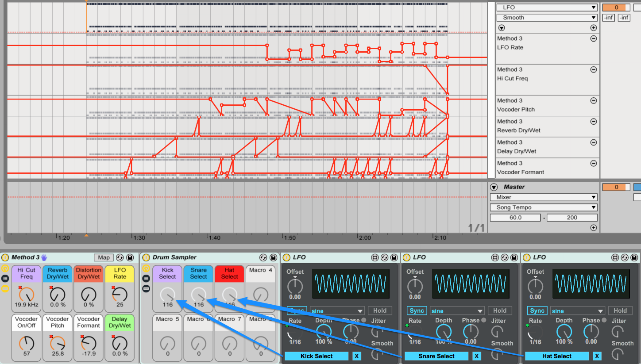Click the Distortion Dry/Wet macro knob
This screenshot has width=641, height=364.
[x=89, y=294]
